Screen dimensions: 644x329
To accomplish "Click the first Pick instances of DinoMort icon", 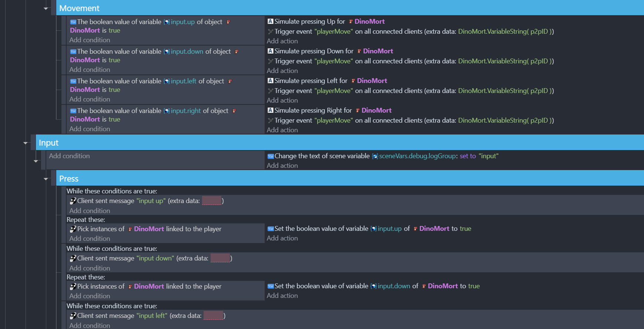I will click(x=73, y=229).
